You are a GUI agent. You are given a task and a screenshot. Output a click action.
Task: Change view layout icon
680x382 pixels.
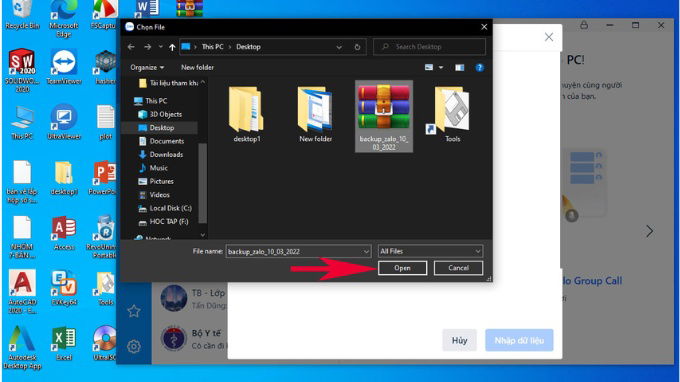[429, 68]
